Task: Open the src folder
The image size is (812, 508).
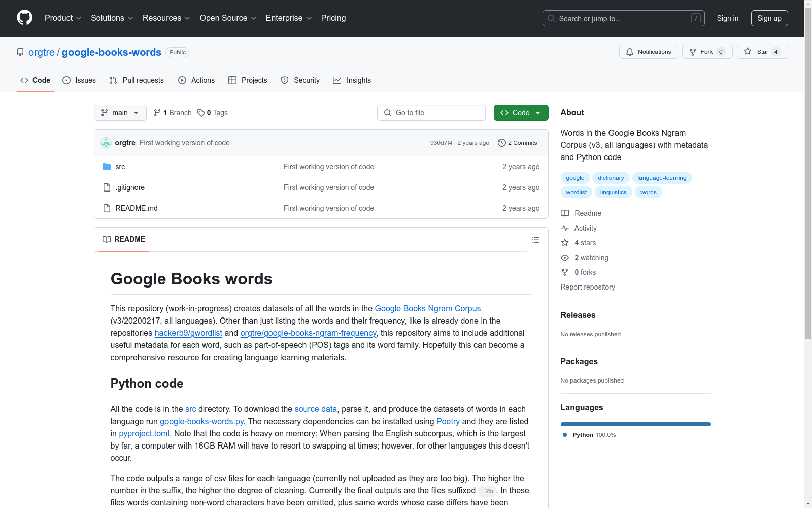Action: click(120, 167)
